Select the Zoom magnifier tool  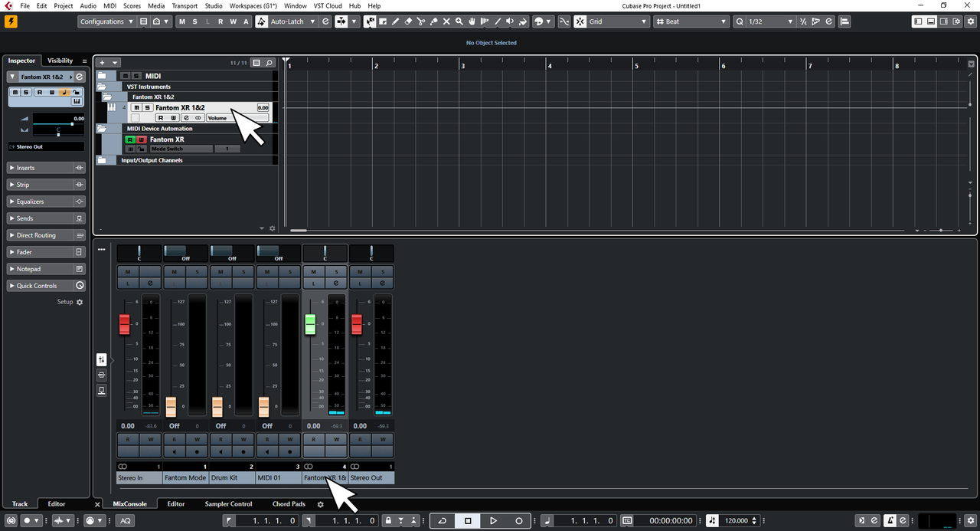(x=459, y=21)
